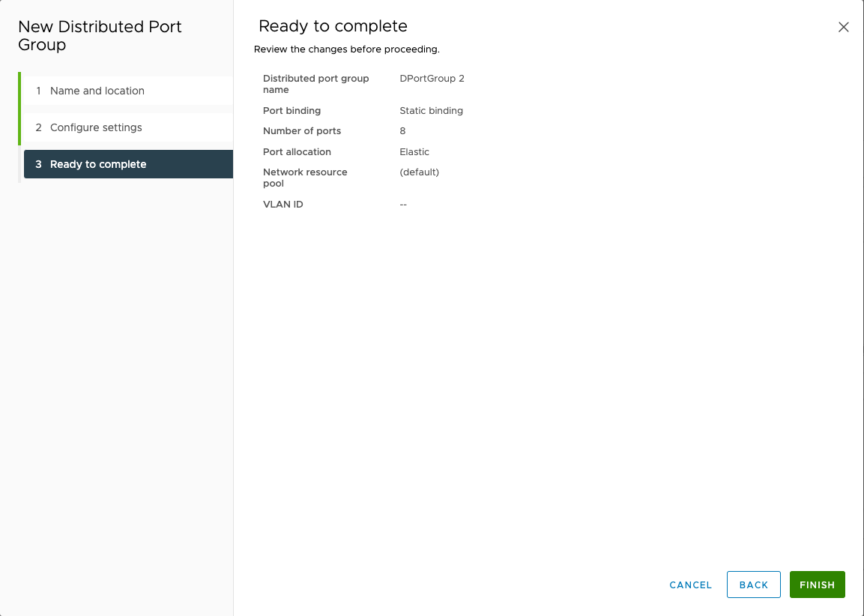This screenshot has width=864, height=616.
Task: Click the Number of ports label
Action: pos(301,130)
